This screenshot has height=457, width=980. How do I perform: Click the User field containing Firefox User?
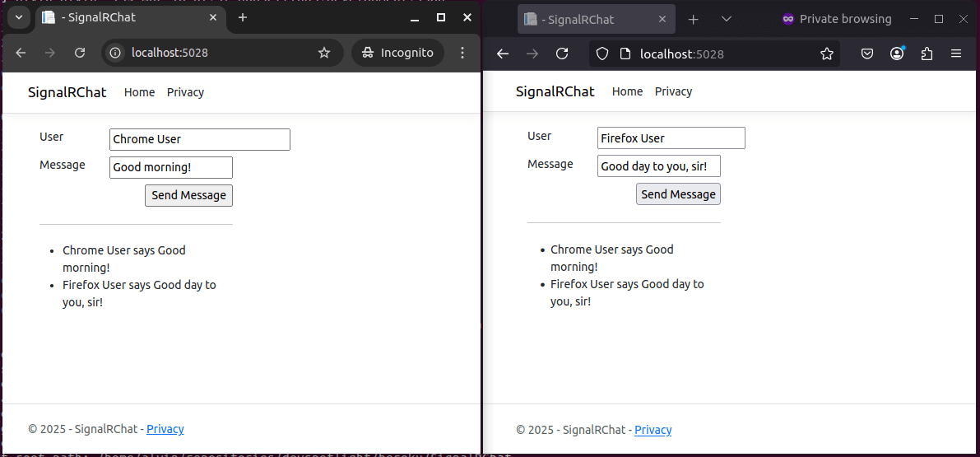point(671,138)
